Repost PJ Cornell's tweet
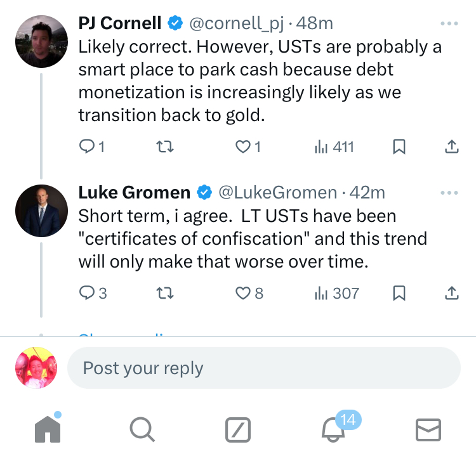The image size is (476, 461). tap(164, 147)
